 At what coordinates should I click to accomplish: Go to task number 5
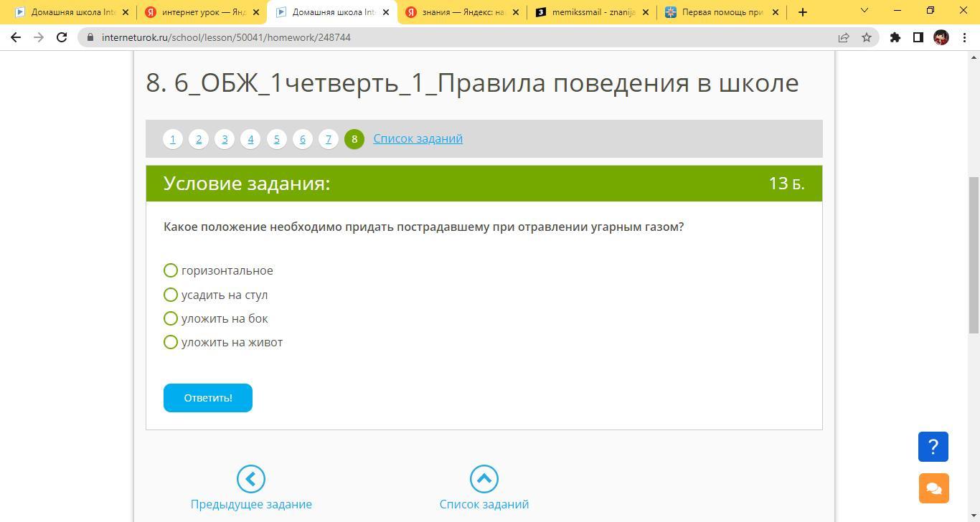pyautogui.click(x=276, y=139)
